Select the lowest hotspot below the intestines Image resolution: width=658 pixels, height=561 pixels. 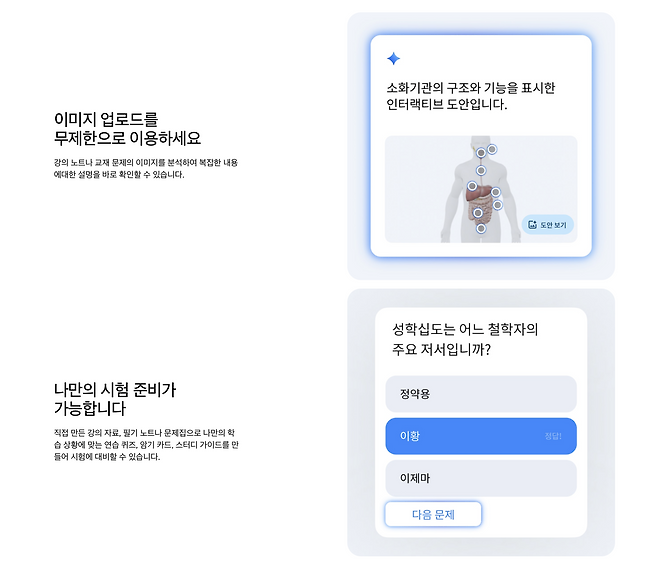(x=481, y=228)
